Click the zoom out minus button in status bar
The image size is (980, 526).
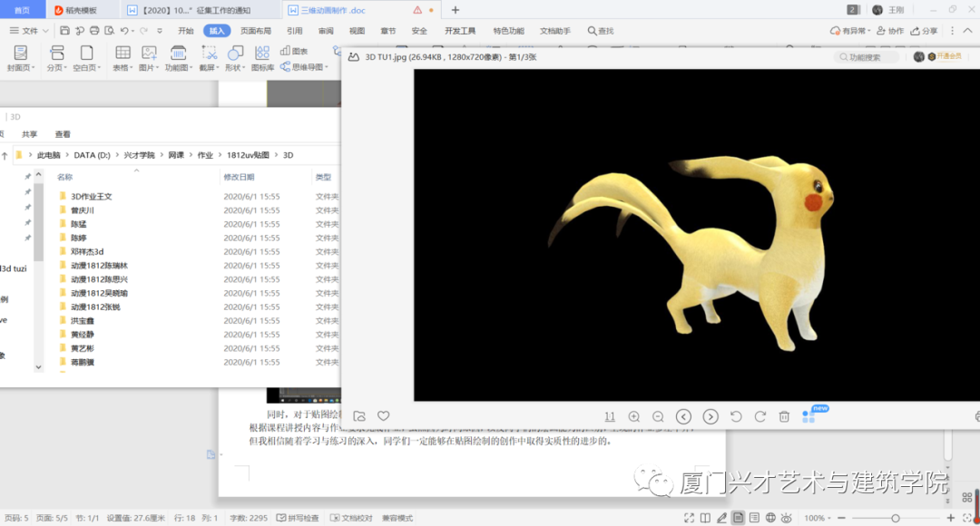click(x=841, y=518)
